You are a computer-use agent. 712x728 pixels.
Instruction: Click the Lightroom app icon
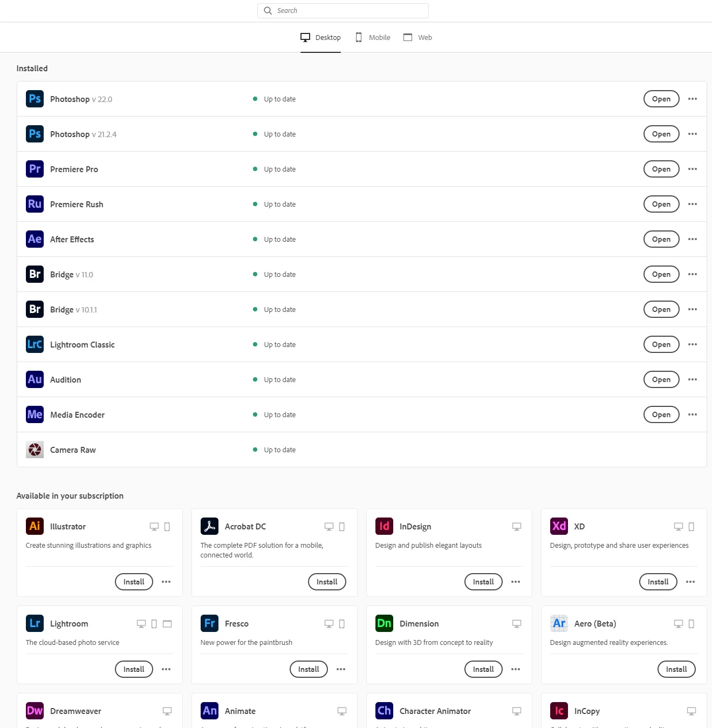tap(35, 623)
